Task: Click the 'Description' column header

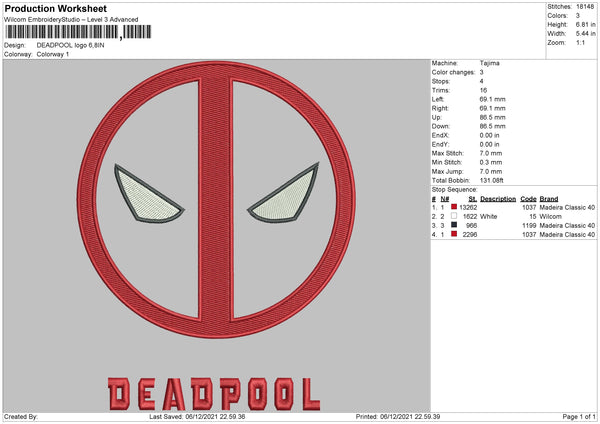Action: tap(498, 199)
